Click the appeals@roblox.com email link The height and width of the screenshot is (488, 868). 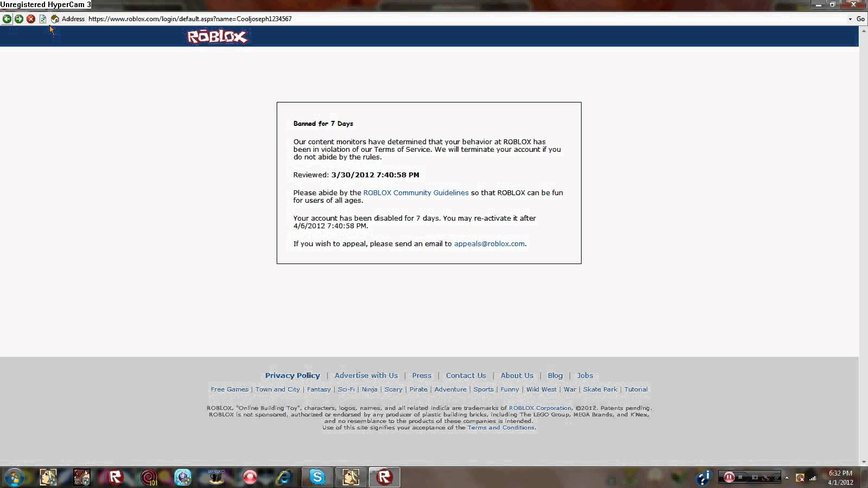pyautogui.click(x=489, y=243)
